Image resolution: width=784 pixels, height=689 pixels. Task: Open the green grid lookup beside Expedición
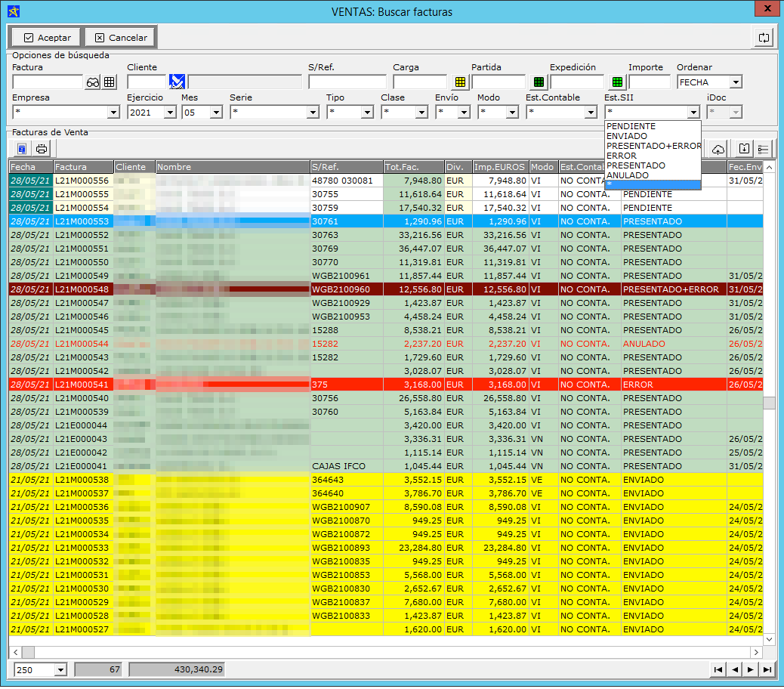[617, 82]
